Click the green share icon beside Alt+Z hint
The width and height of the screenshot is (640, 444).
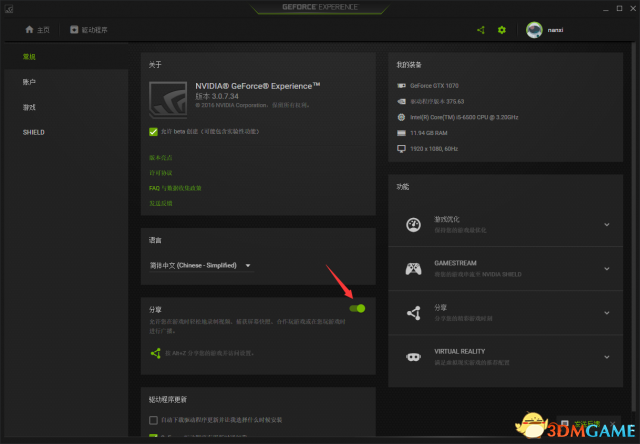tap(156, 353)
